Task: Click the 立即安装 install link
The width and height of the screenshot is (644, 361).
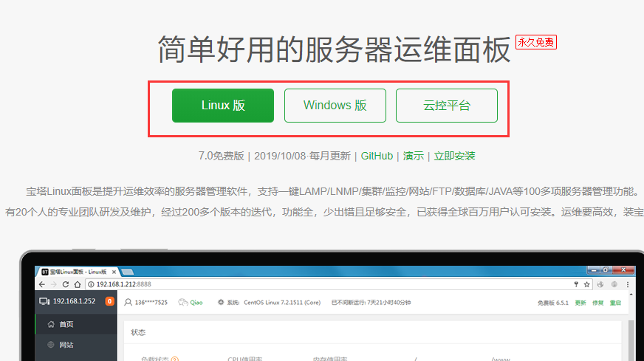Action: 454,156
